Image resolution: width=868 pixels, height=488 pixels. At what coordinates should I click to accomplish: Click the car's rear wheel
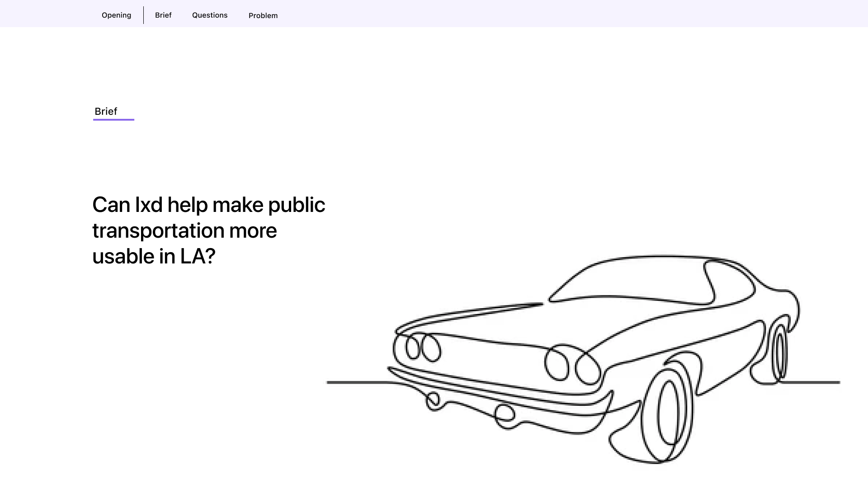coord(779,352)
